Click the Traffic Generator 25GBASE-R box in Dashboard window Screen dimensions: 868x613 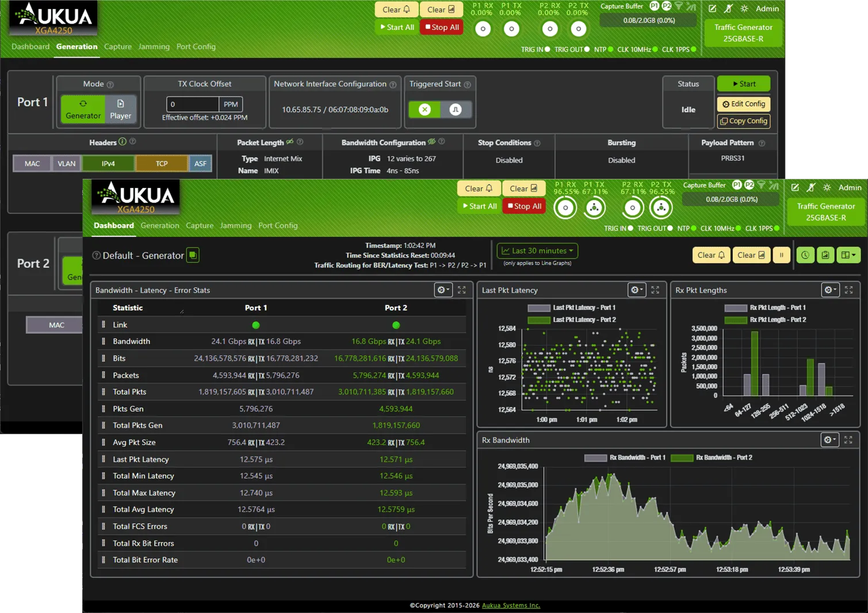(826, 212)
